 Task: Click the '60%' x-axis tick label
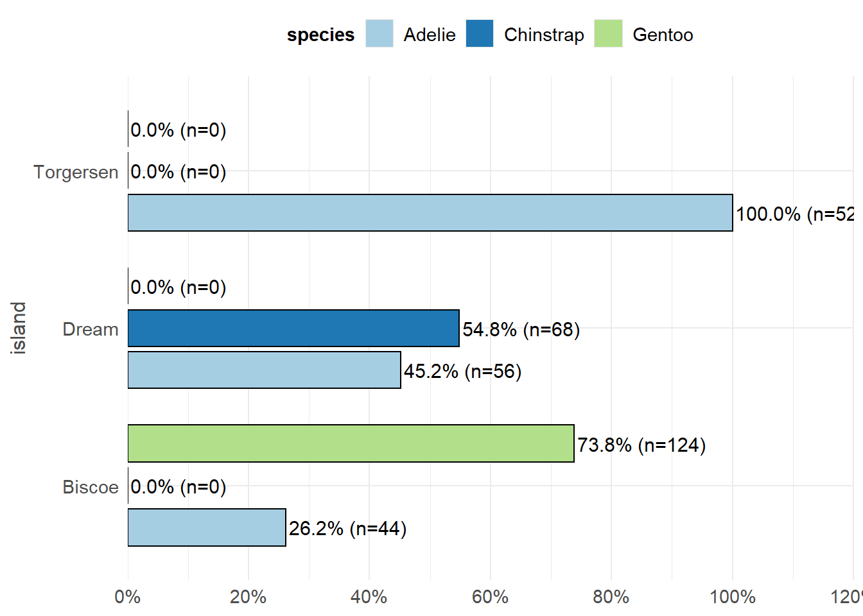coord(490,597)
